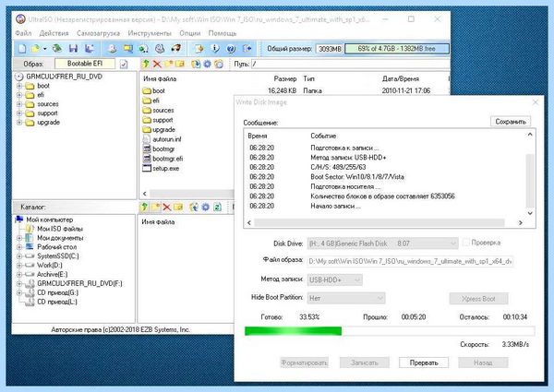Screen dimensions: 554x392
Task: Click the Make CD/DVD image icon
Action: point(112,48)
